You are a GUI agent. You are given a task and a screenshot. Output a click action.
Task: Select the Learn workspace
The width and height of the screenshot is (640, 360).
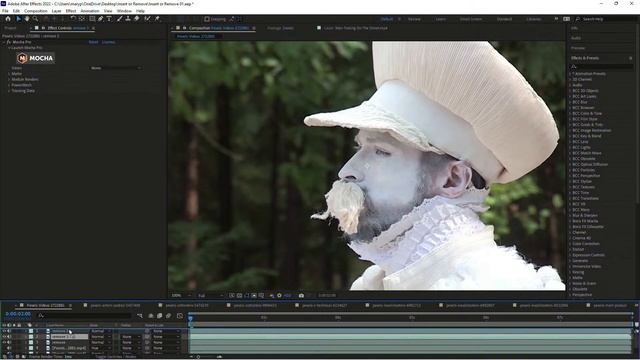click(440, 19)
